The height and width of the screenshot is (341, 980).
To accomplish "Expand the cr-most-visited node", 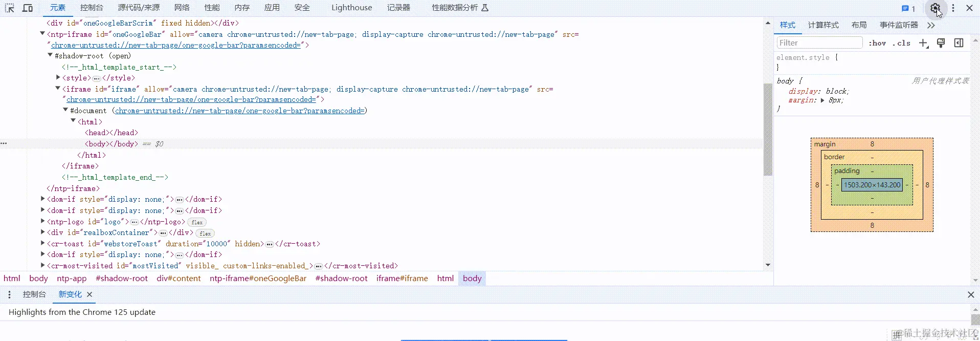I will click(42, 265).
